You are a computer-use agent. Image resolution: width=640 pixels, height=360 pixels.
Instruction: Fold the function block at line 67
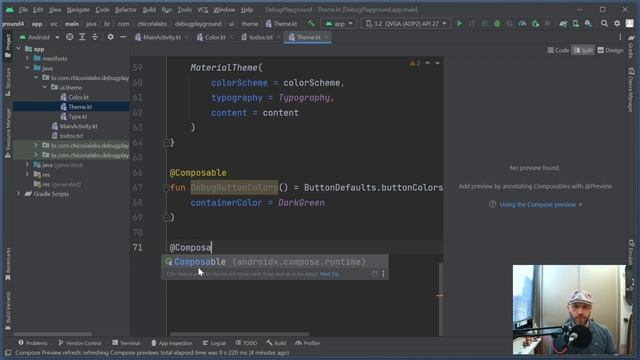[166, 188]
